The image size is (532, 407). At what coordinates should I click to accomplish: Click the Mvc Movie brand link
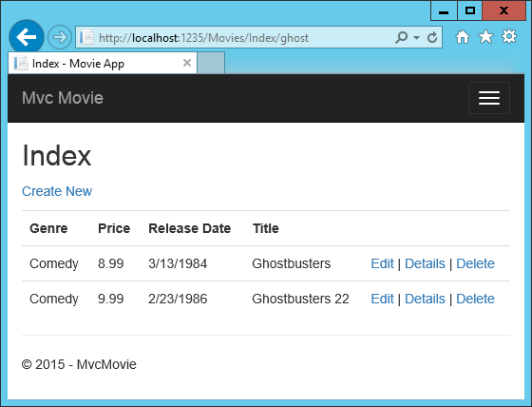63,98
